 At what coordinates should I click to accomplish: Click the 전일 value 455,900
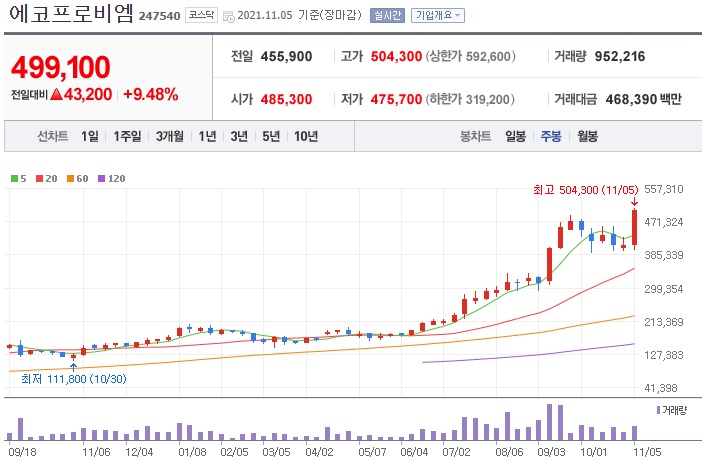click(286, 57)
